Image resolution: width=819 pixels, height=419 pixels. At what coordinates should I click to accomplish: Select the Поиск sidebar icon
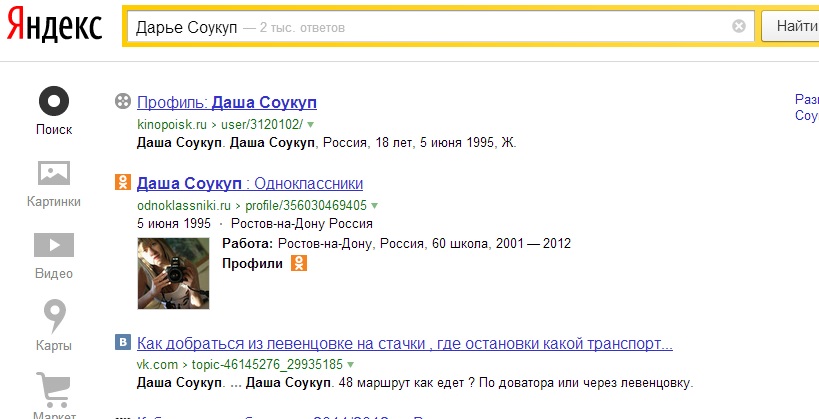tap(54, 101)
